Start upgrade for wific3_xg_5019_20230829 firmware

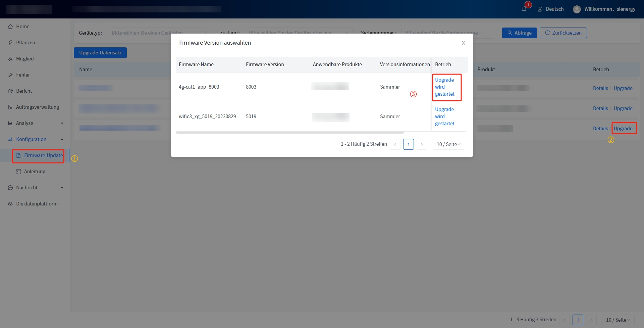(444, 116)
